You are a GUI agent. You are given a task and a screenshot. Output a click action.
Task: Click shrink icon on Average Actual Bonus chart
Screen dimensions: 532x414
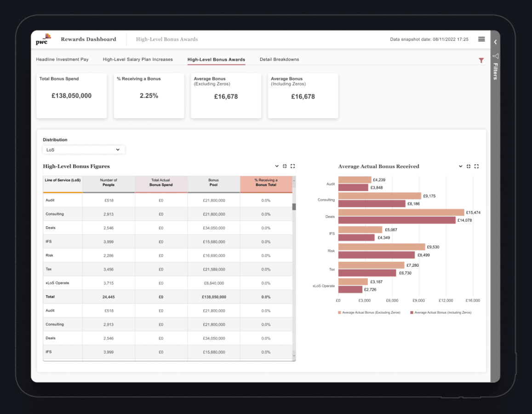point(469,166)
